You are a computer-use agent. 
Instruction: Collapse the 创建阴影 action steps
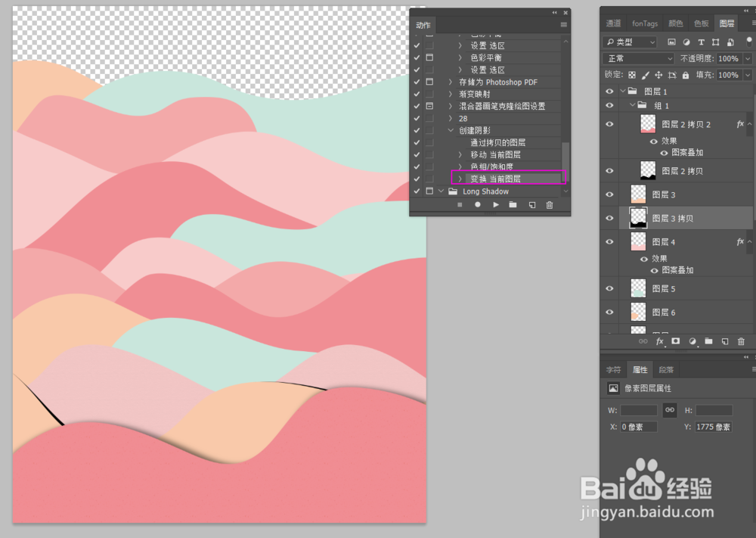click(451, 130)
